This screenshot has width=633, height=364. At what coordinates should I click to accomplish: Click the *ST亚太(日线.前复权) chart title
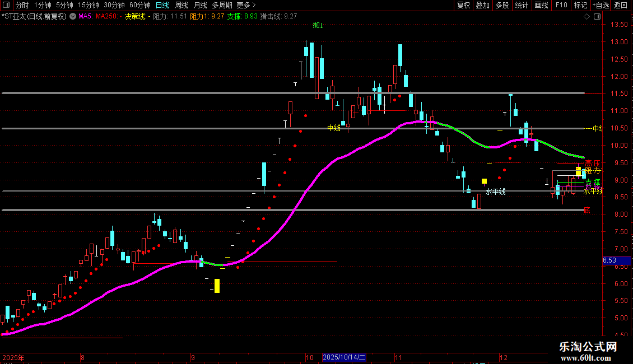coord(34,17)
